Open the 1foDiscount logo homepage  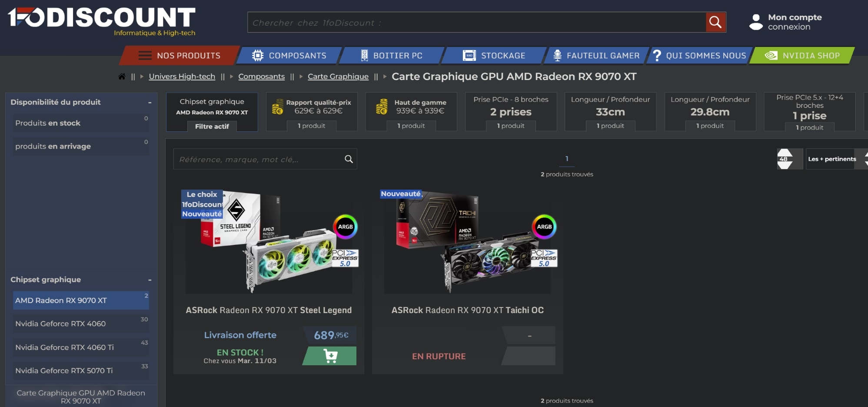(x=102, y=21)
